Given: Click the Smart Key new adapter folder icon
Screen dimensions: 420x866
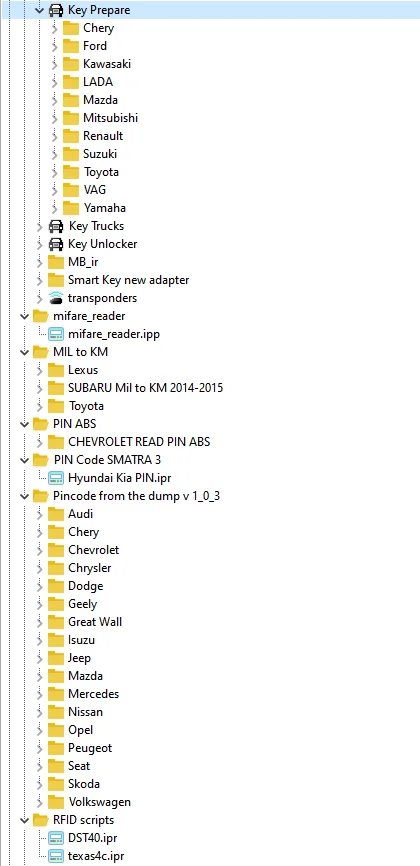Looking at the screenshot, I should click(56, 279).
